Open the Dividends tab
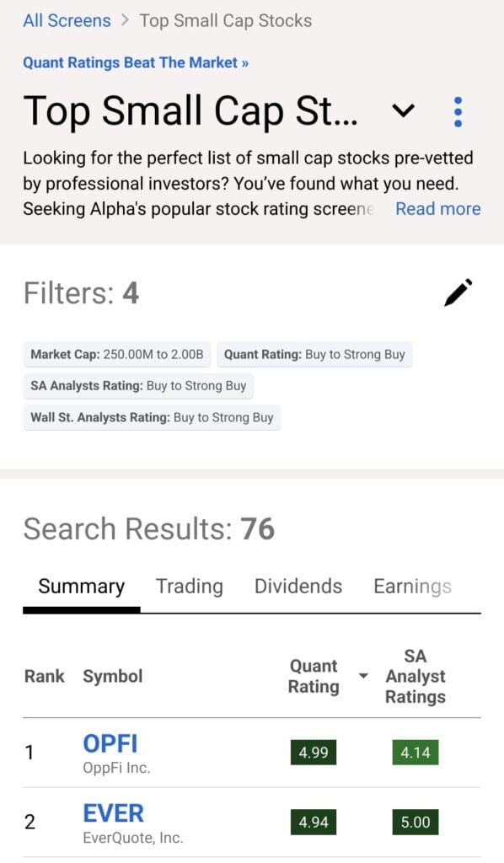The image size is (504, 863). (x=298, y=586)
